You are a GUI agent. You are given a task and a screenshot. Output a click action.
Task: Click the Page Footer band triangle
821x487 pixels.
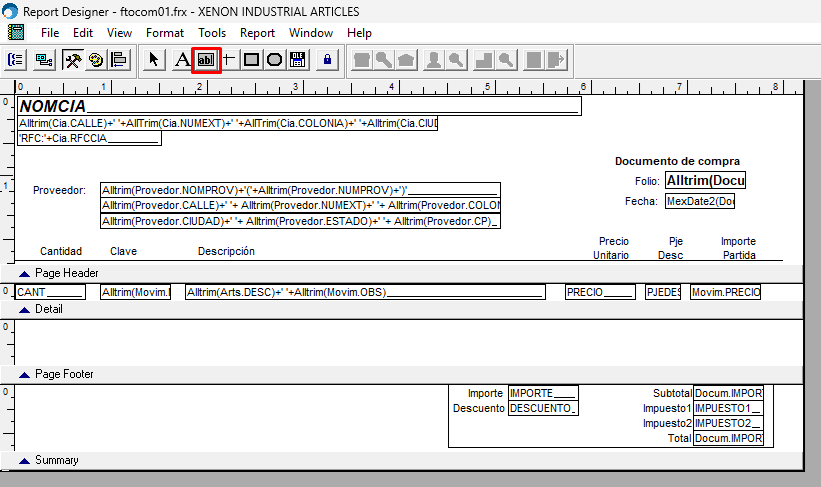click(x=25, y=374)
